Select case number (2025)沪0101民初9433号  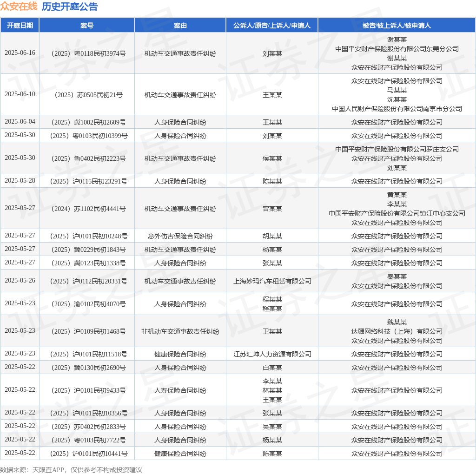click(89, 390)
